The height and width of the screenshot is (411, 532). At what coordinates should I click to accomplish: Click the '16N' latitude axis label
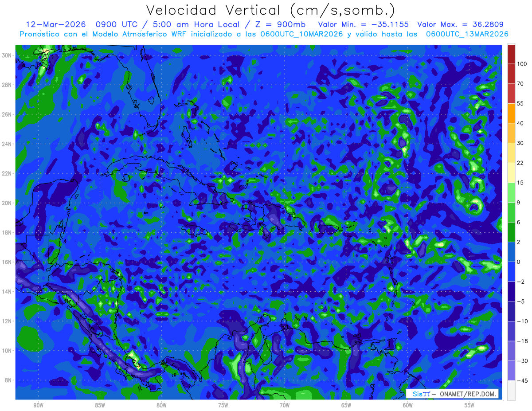click(8, 262)
